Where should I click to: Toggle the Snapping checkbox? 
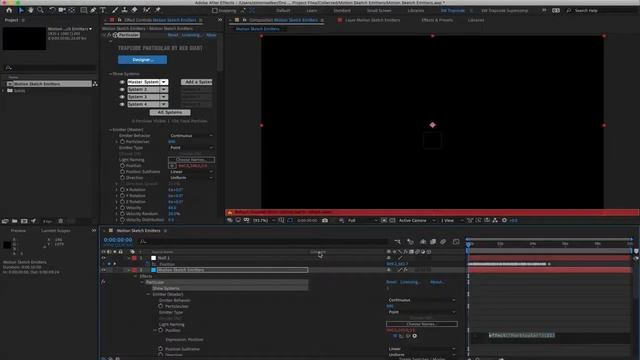pyautogui.click(x=215, y=11)
